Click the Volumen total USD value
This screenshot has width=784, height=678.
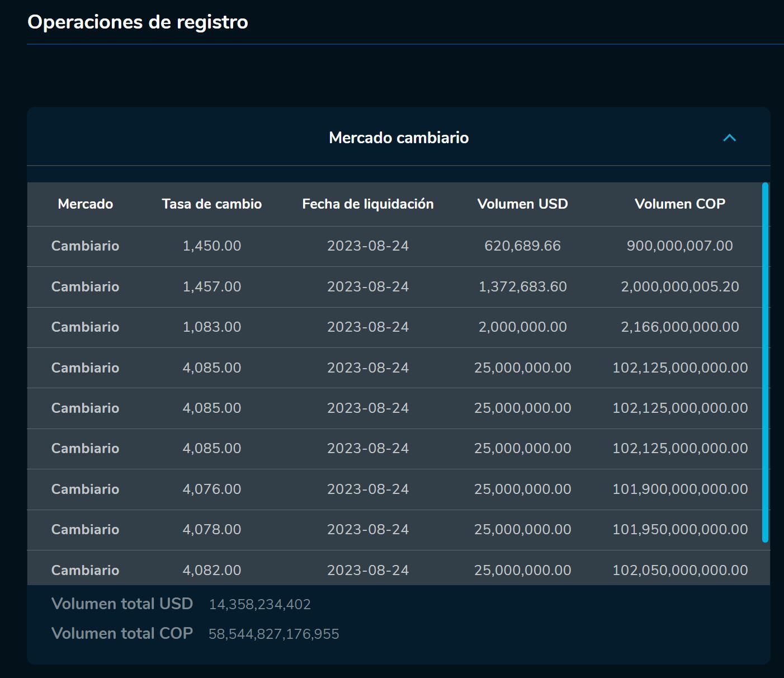tap(259, 604)
